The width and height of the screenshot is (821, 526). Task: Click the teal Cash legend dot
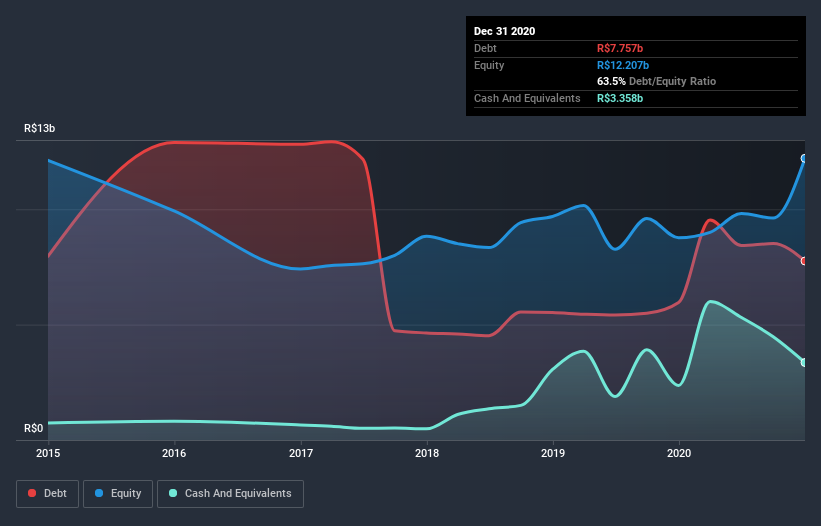pyautogui.click(x=173, y=493)
